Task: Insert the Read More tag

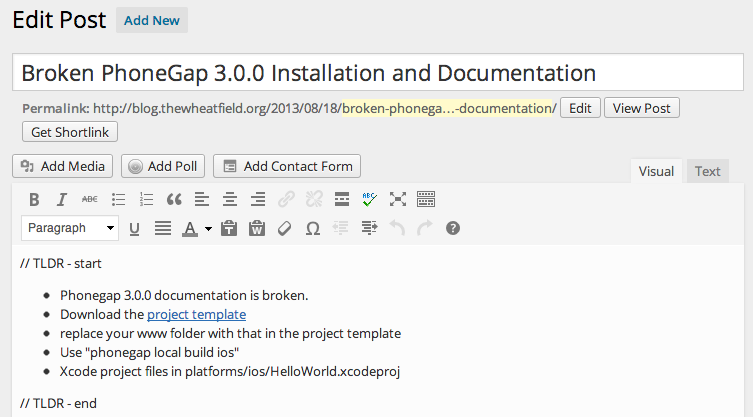Action: [342, 199]
